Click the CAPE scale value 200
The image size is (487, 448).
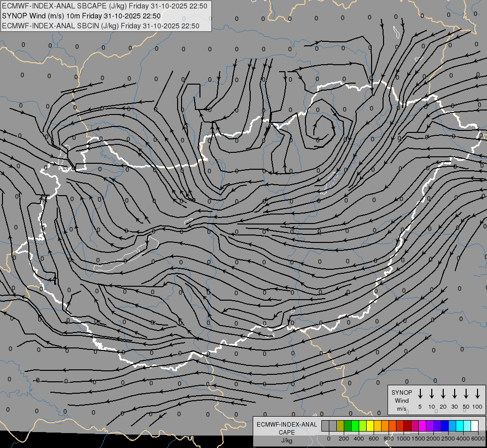[x=344, y=439]
